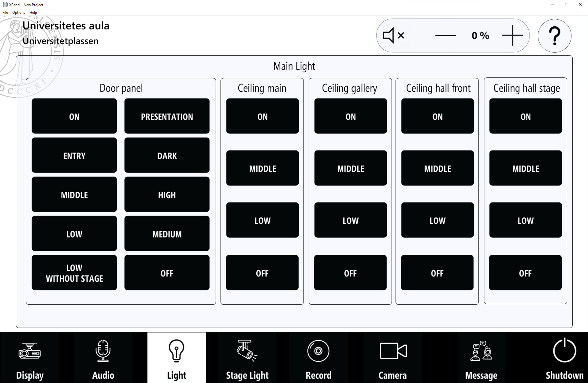Turn Ceiling gallery OFF
Viewport: 588px width, 383px height.
click(350, 273)
